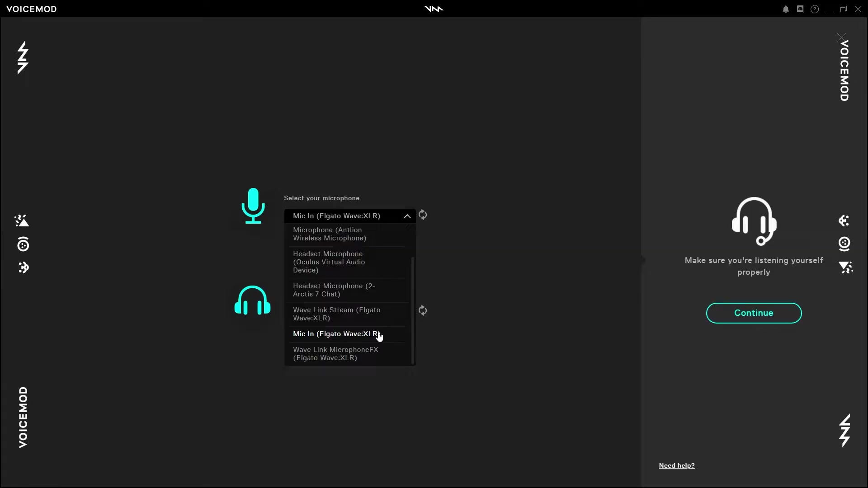Image resolution: width=868 pixels, height=488 pixels.
Task: Open the Need help? link
Action: 677,465
